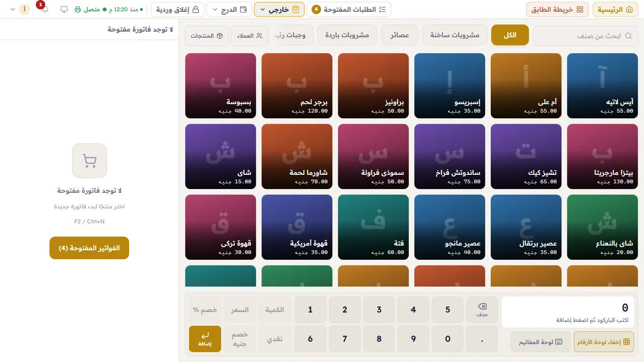
Task: Select نقدي cash payment
Action: [275, 339]
